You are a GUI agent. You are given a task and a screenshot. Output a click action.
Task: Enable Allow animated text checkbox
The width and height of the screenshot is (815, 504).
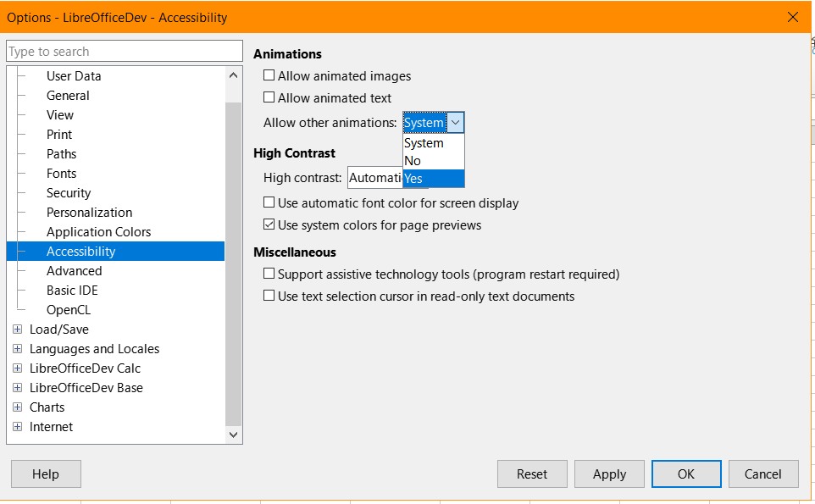(x=269, y=97)
